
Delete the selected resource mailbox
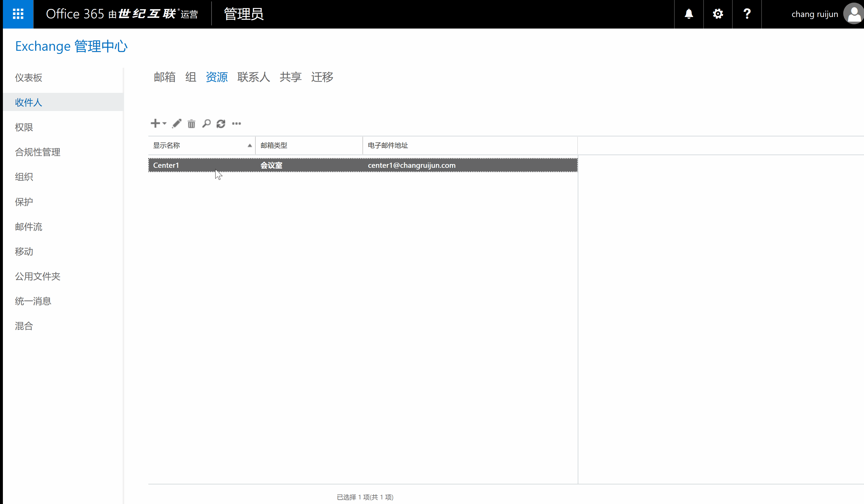191,124
